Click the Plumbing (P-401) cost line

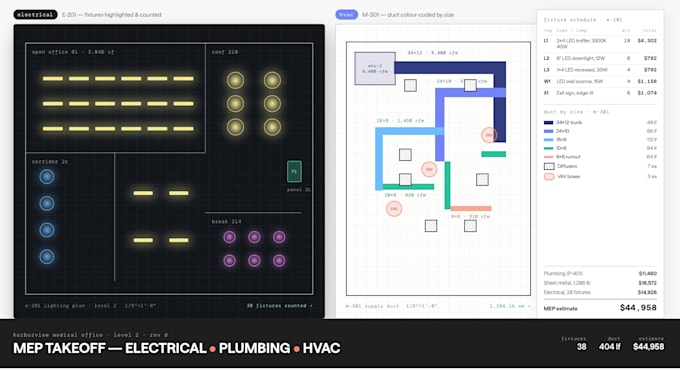[600, 273]
